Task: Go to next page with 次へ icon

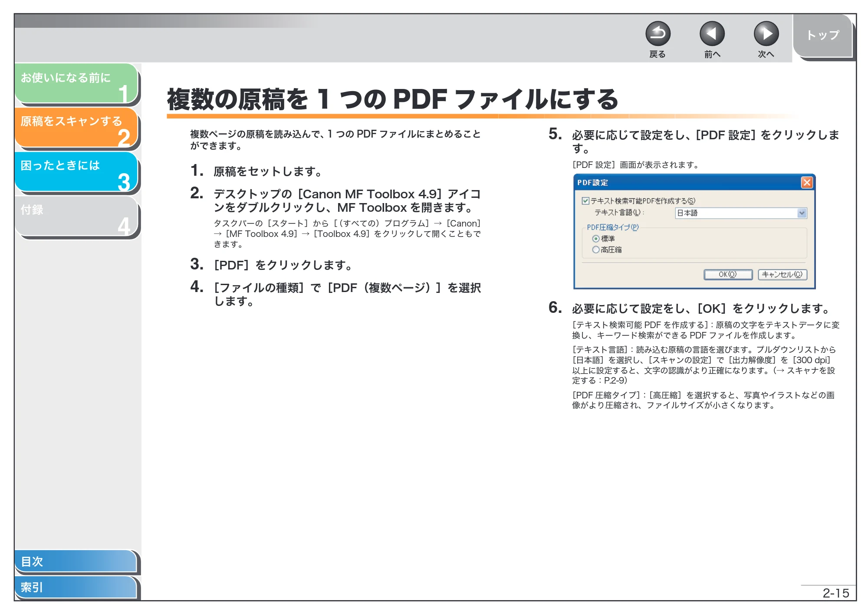Action: [x=766, y=34]
